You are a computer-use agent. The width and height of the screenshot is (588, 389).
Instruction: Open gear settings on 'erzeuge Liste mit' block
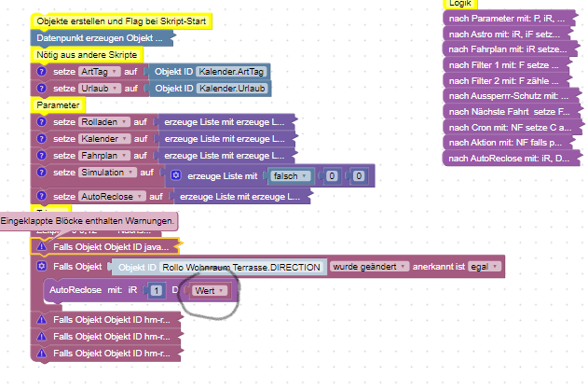[x=176, y=175]
